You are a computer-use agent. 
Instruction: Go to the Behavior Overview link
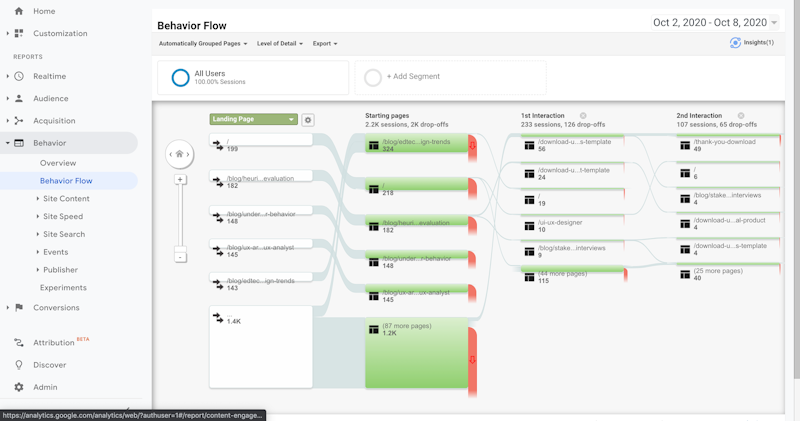(58, 163)
